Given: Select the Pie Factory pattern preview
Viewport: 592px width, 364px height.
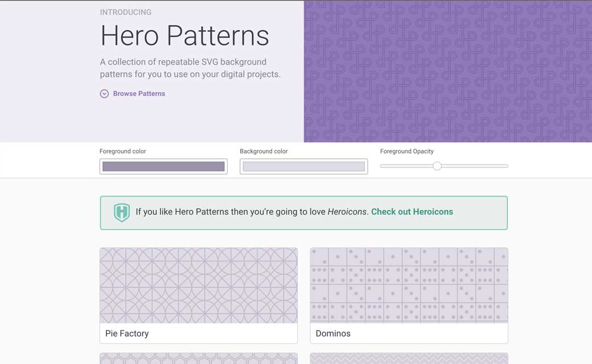Looking at the screenshot, I should pos(198,286).
